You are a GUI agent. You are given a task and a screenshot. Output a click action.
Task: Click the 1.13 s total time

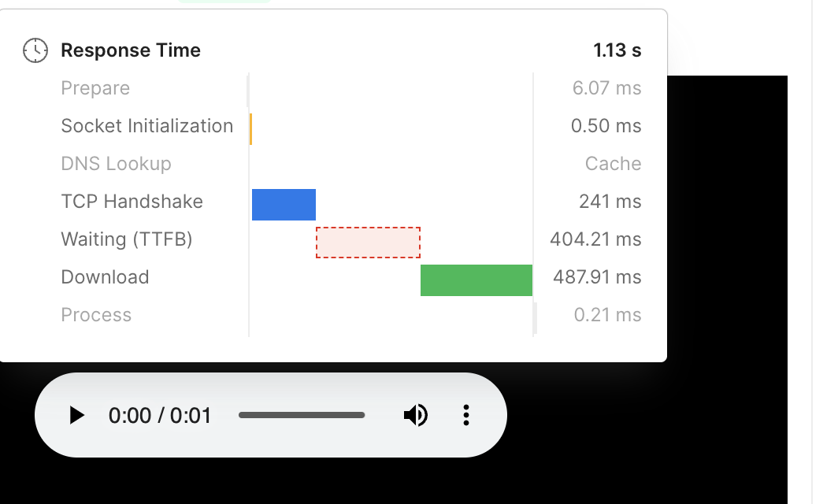(617, 50)
